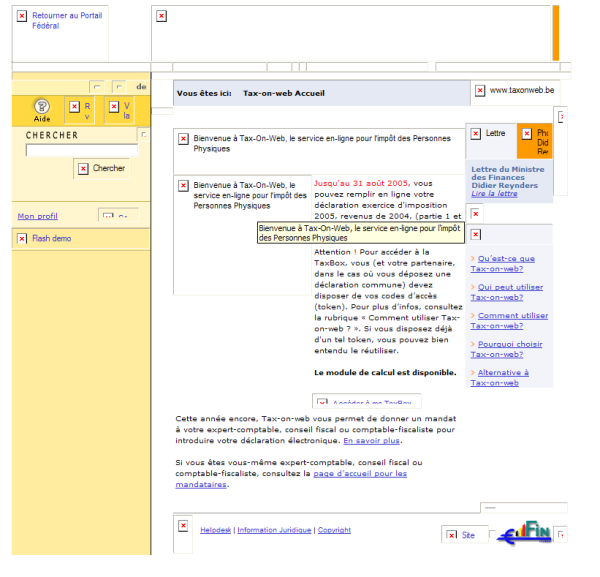Open 'Pourquoi choisir Tax-on-web?' link
The height and width of the screenshot is (577, 600).
tap(508, 349)
